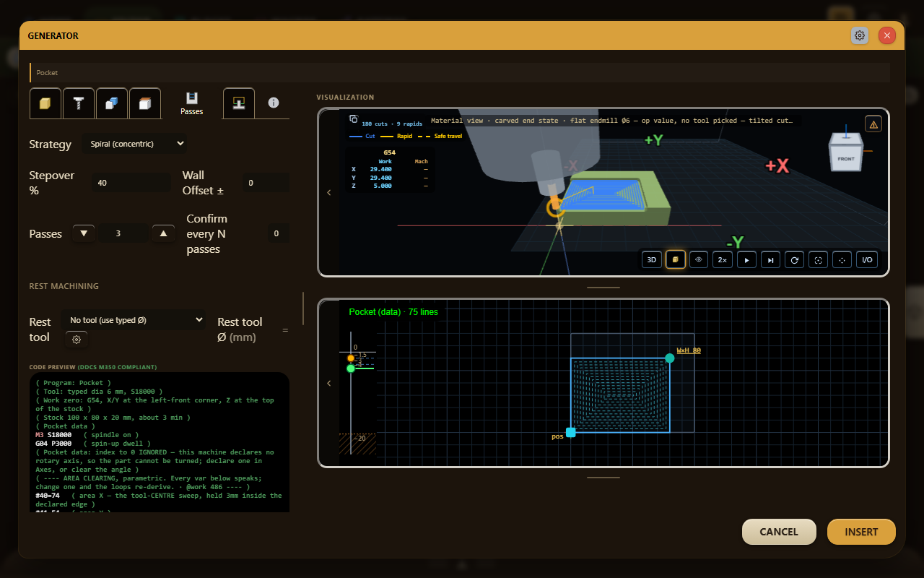The image size is (924, 578).
Task: Click the dotted center target icon
Action: [842, 259]
